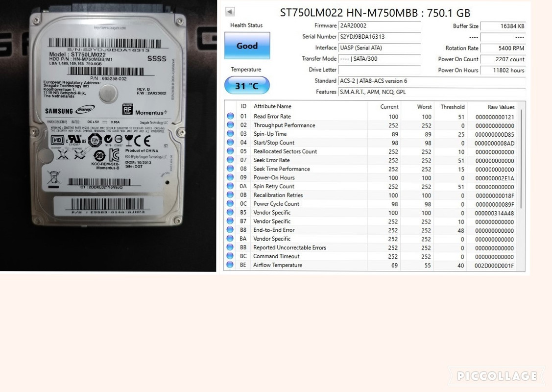
Task: Select the Power Cycle Count attribute name
Action: (276, 203)
